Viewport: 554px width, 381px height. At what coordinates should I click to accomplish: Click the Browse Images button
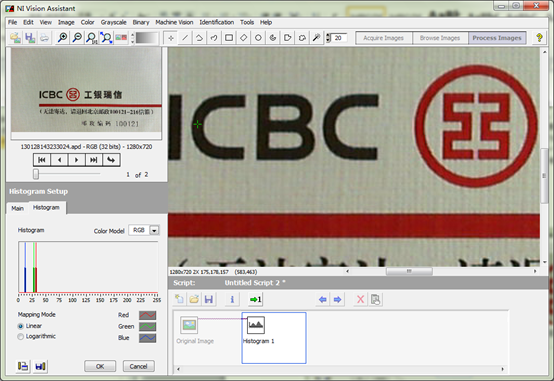(440, 38)
